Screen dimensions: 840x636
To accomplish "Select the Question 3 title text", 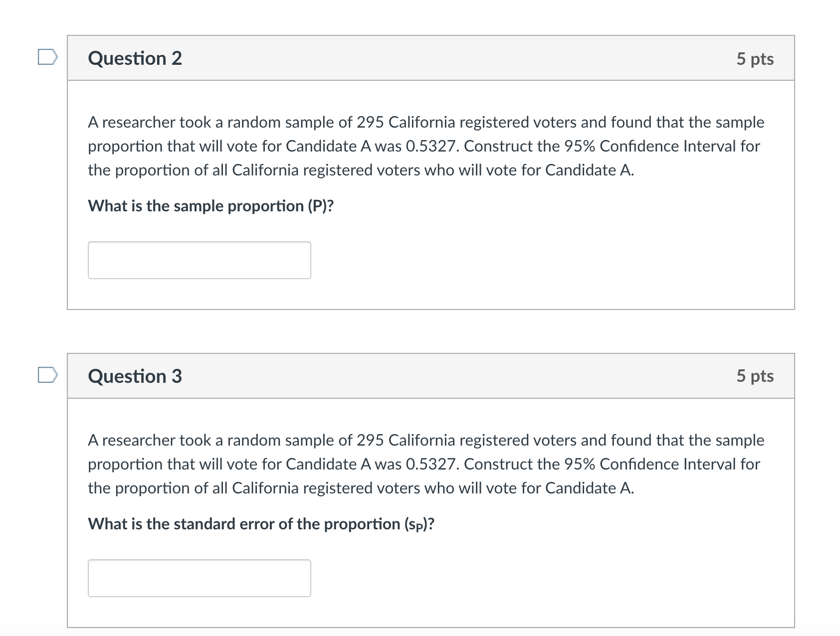I will pos(135,376).
